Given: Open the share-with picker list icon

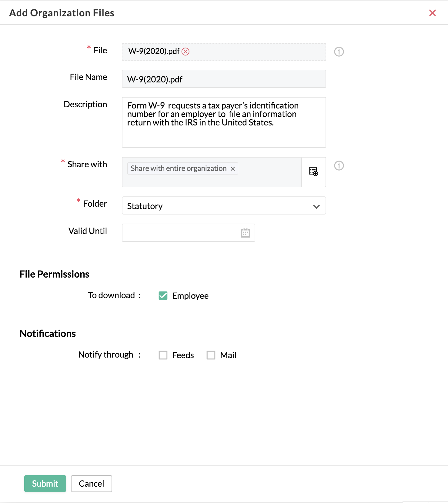Looking at the screenshot, I should tap(313, 172).
